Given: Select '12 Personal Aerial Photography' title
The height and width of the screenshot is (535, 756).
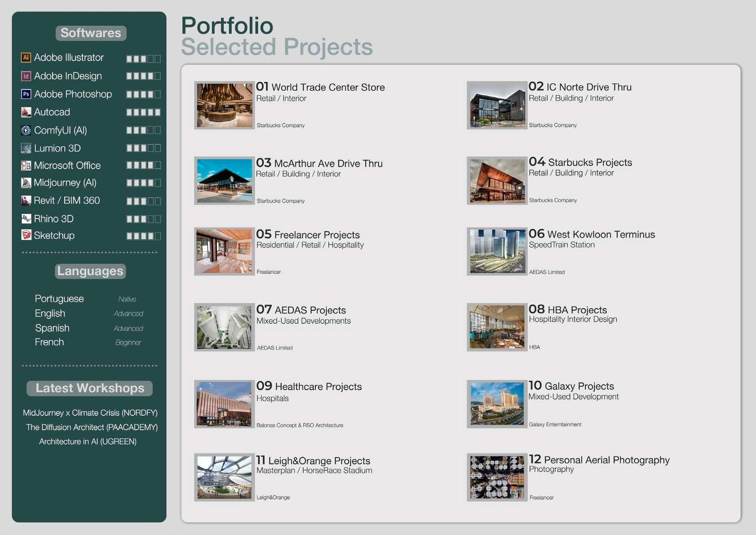Looking at the screenshot, I should click(x=599, y=459).
